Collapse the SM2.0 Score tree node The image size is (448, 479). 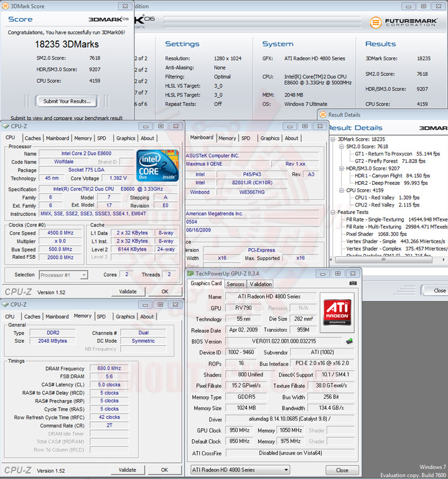342,147
